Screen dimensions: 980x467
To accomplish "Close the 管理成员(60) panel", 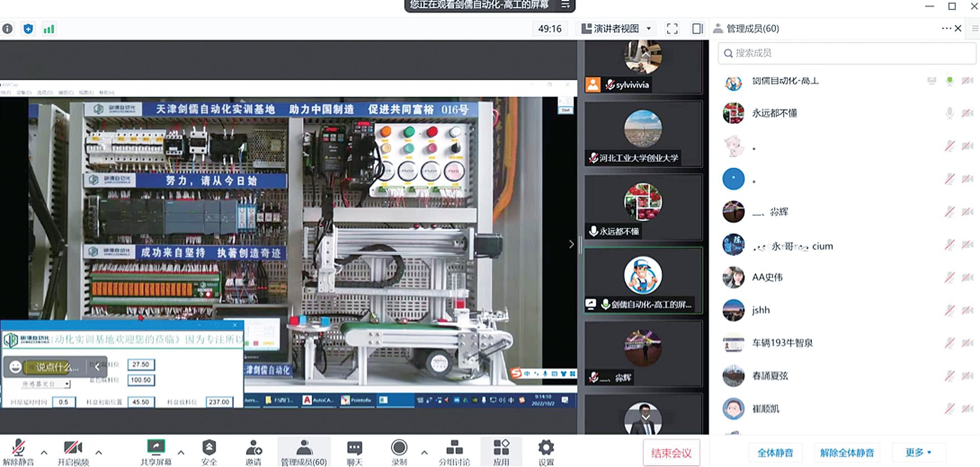I will tap(958, 28).
